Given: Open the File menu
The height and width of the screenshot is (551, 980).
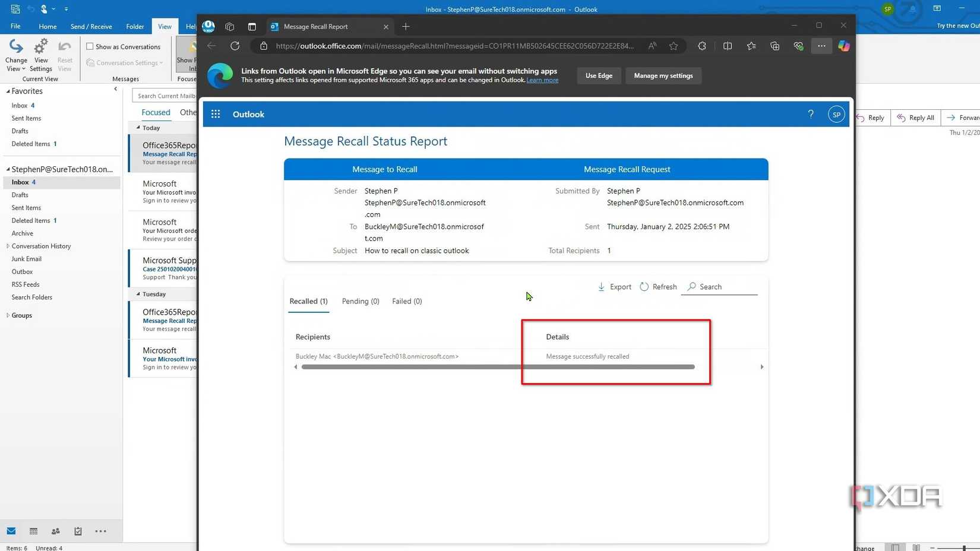Looking at the screenshot, I should pyautogui.click(x=15, y=26).
